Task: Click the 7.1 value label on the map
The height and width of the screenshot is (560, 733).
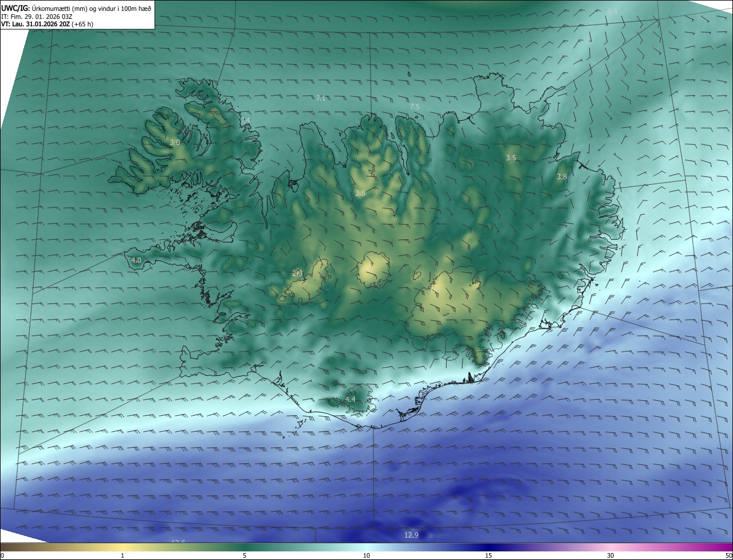Action: click(x=321, y=98)
